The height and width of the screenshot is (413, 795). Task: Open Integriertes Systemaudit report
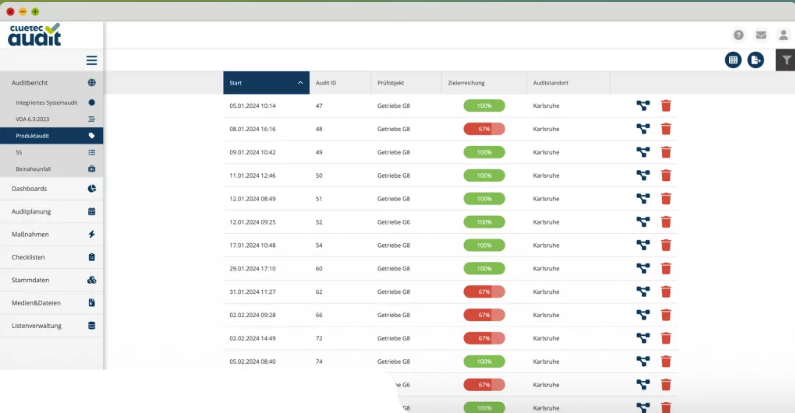click(52, 102)
